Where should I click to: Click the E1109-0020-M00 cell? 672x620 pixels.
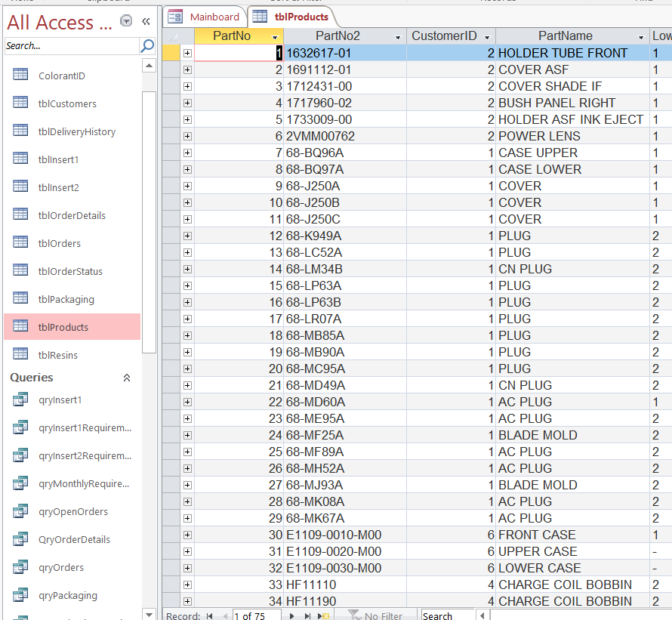pos(345,551)
